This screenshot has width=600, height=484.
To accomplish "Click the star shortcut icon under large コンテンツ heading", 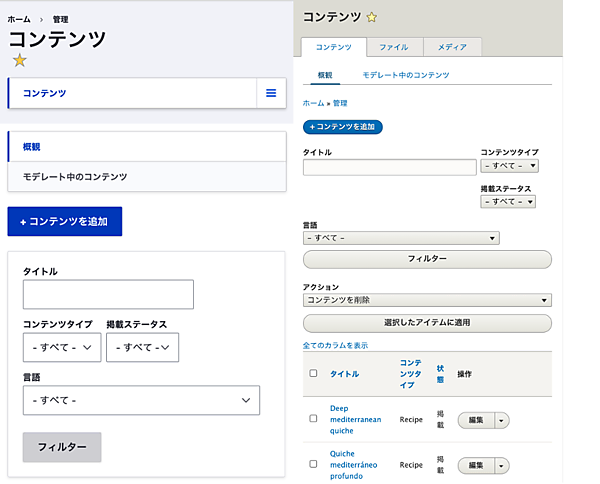I will point(19,61).
